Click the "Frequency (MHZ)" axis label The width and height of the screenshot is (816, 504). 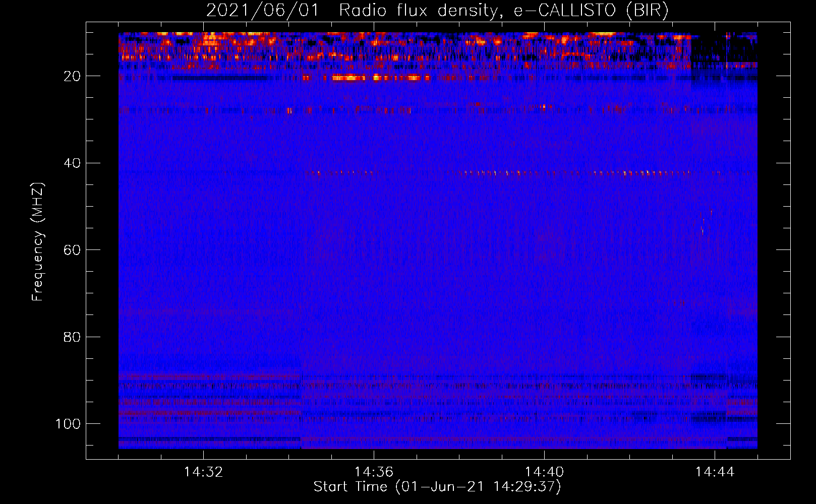(x=38, y=242)
